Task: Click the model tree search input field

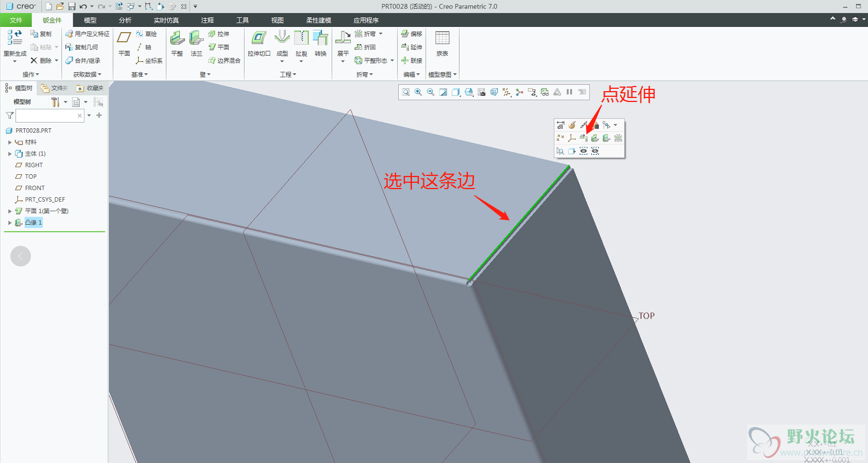Action: [50, 116]
